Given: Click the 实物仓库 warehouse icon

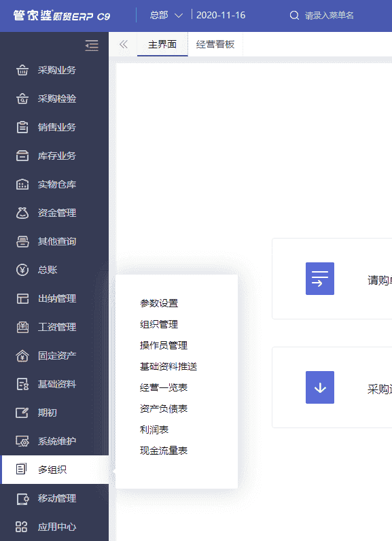Looking at the screenshot, I should tap(22, 184).
